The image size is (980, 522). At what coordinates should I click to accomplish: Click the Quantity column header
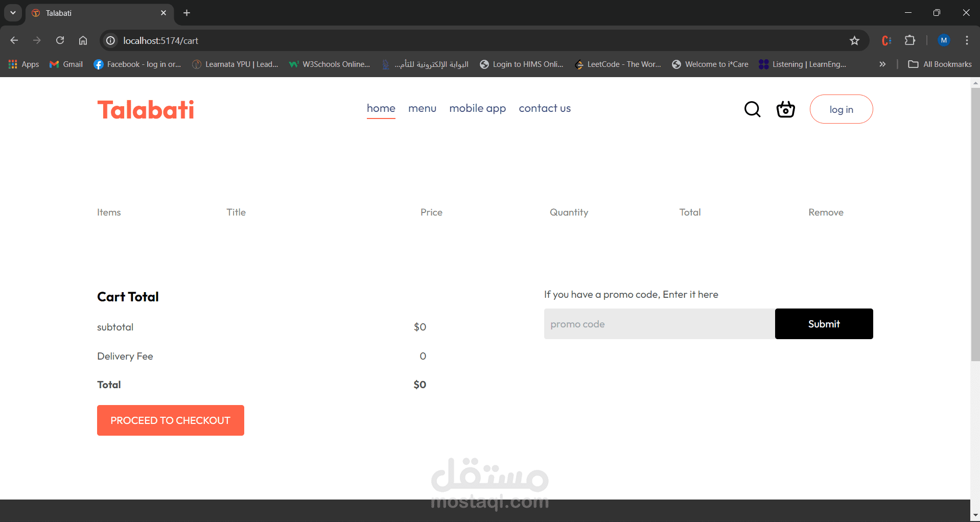coord(569,212)
